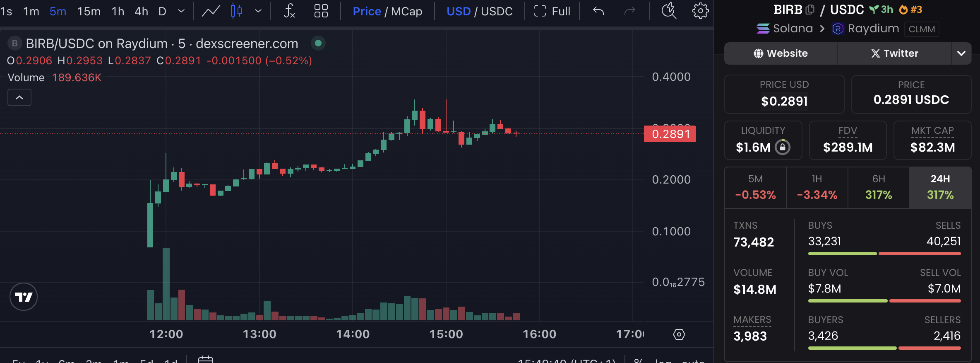This screenshot has height=363, width=980.
Task: Click the quick search lightning icon
Action: pos(669,11)
